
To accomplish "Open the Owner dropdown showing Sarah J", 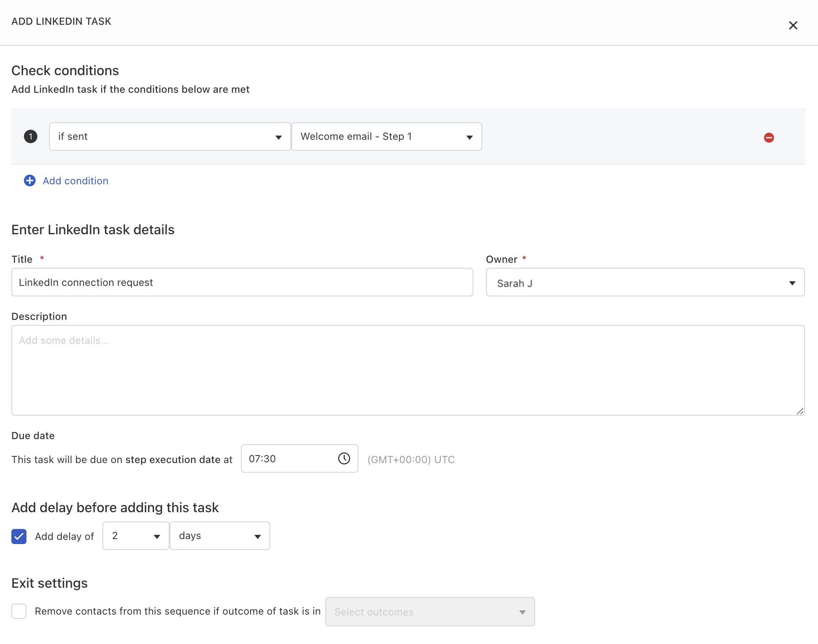I will (x=645, y=282).
